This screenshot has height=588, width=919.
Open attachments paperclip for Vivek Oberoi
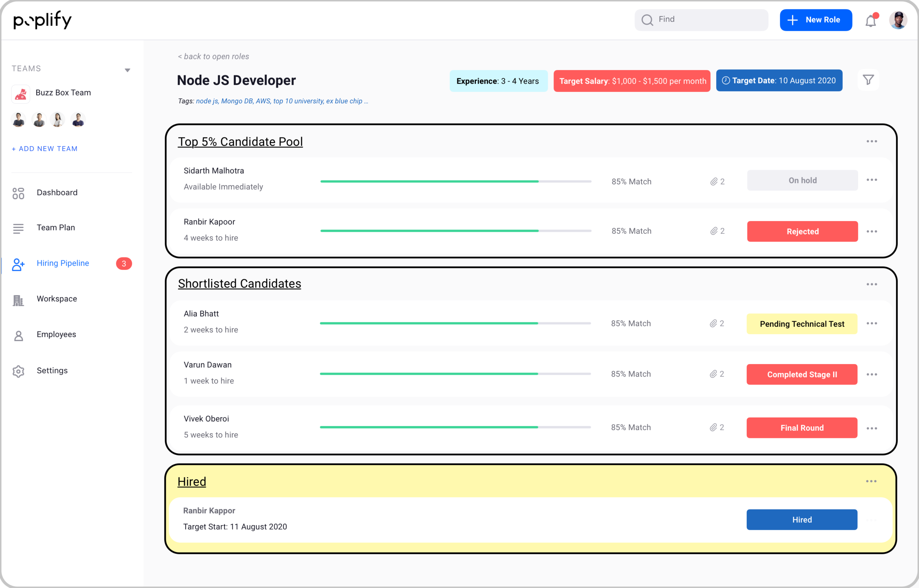[x=713, y=428]
